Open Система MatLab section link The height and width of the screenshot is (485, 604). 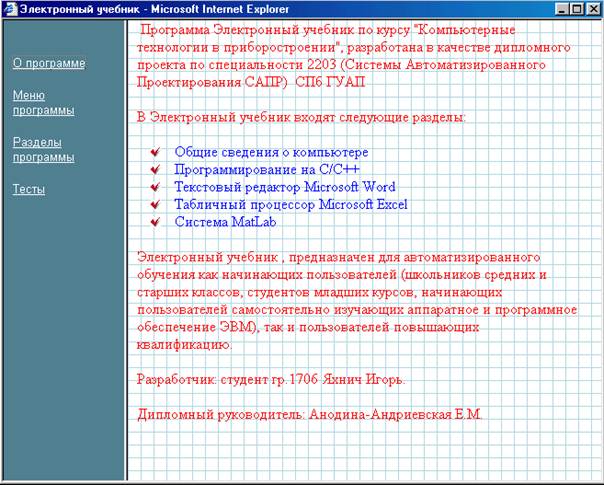click(225, 222)
